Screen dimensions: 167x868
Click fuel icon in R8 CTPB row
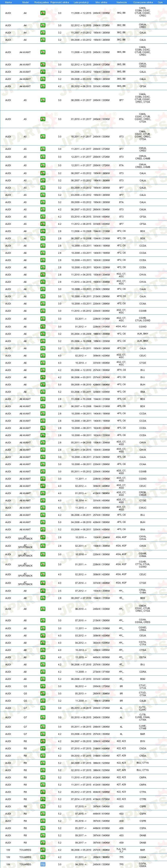tap(43, 799)
